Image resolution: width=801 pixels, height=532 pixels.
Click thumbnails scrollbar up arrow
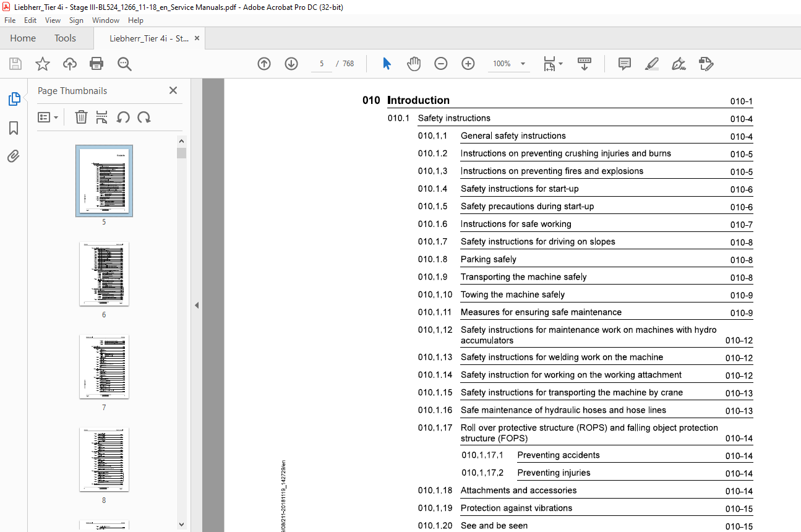tap(181, 142)
